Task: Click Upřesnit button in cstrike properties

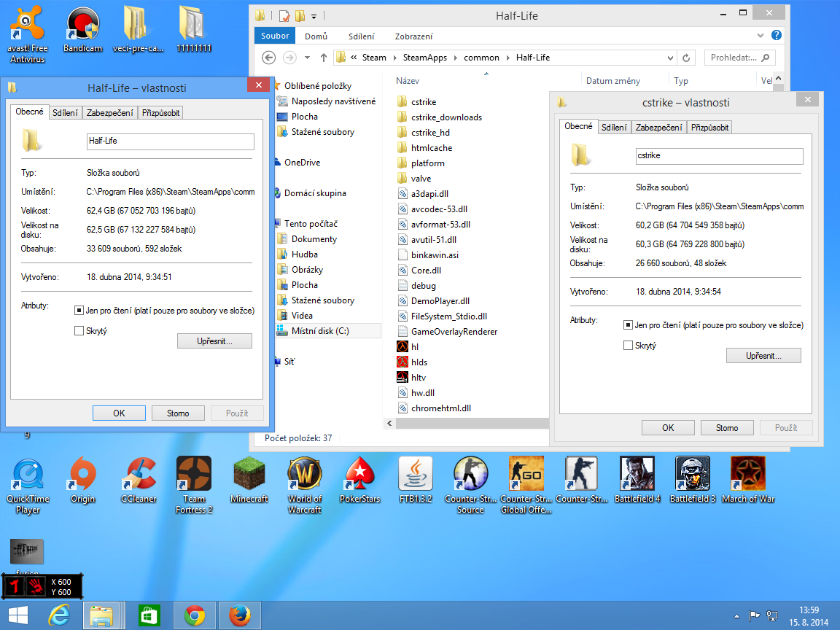Action: [763, 356]
